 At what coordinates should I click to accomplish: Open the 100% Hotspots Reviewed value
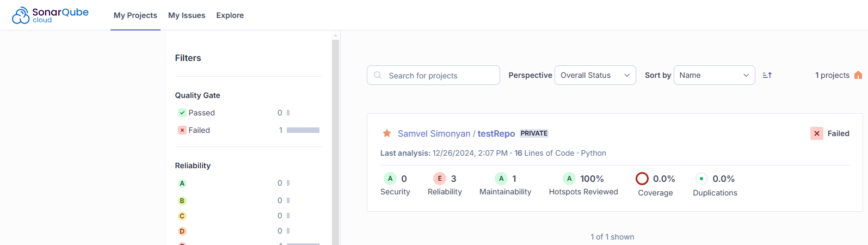tap(592, 179)
